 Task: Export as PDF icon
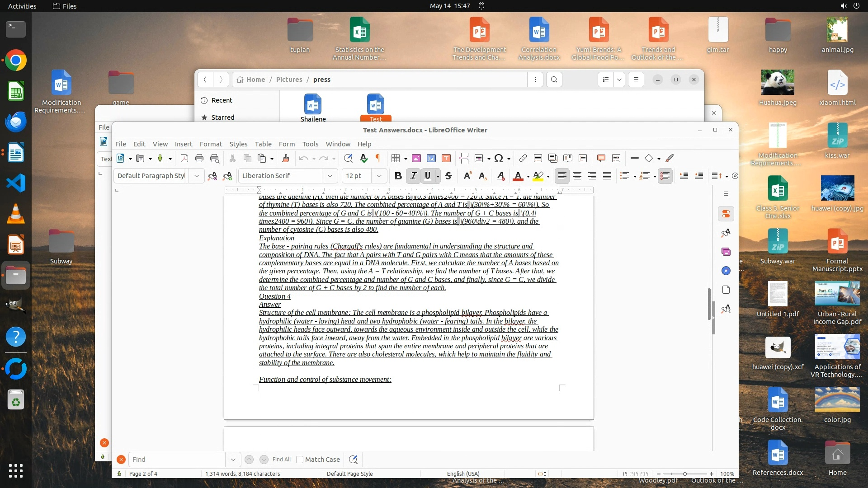184,158
